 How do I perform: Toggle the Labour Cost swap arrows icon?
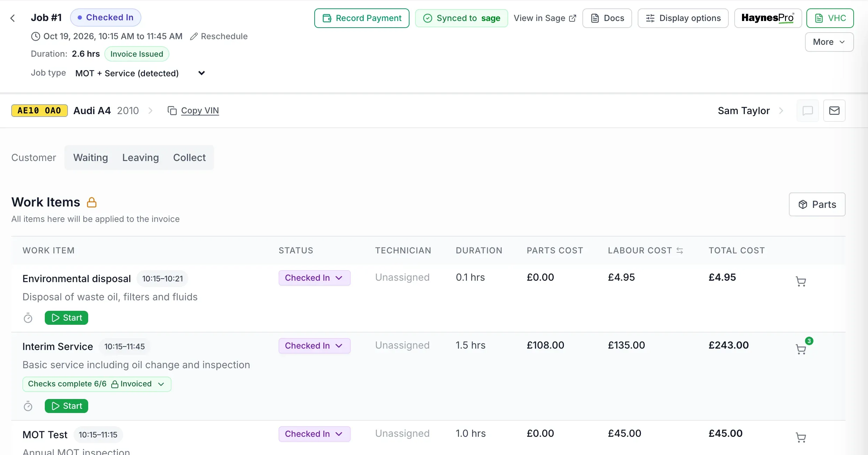pos(680,251)
